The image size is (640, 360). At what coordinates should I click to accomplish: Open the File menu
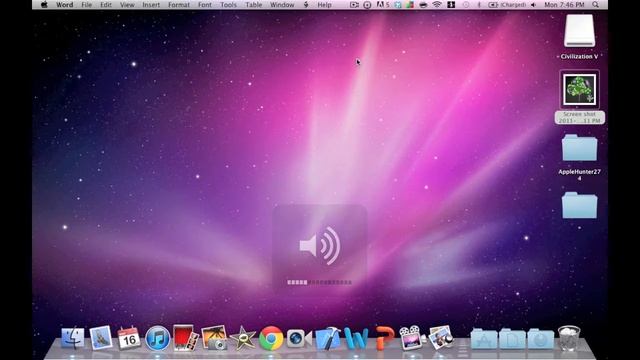coord(87,5)
